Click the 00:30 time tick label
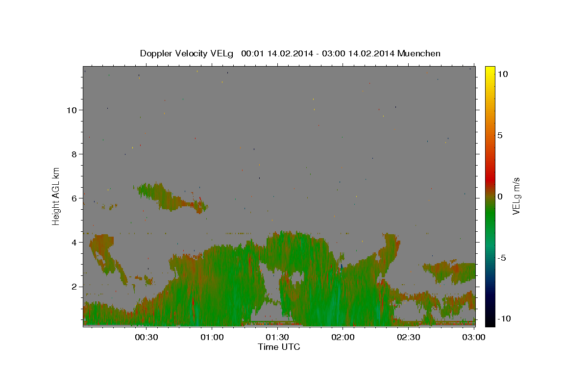This screenshot has height=392, width=588. point(147,337)
